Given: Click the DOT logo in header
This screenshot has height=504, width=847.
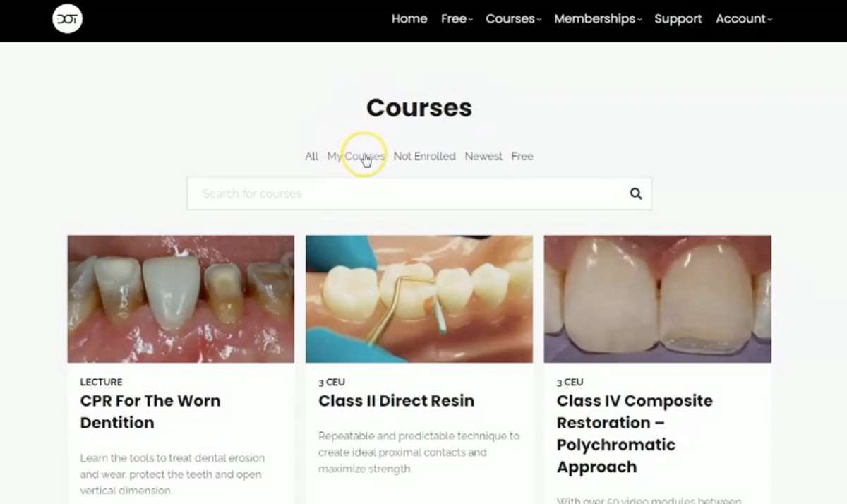Looking at the screenshot, I should (68, 19).
